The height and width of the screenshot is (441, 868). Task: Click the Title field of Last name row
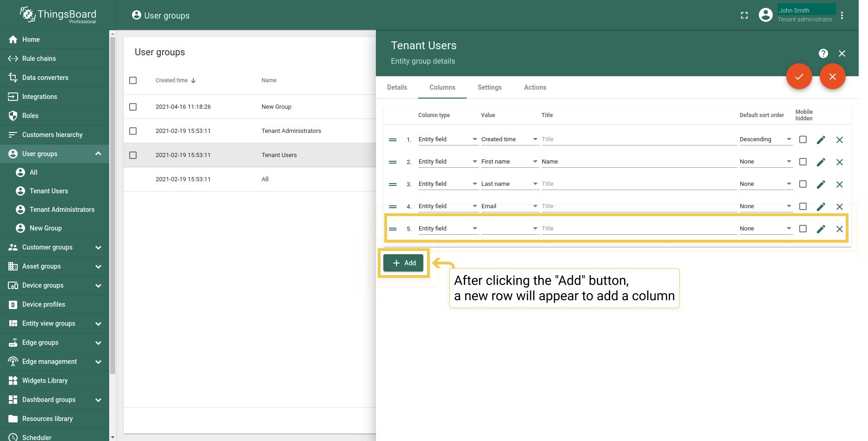(x=638, y=184)
